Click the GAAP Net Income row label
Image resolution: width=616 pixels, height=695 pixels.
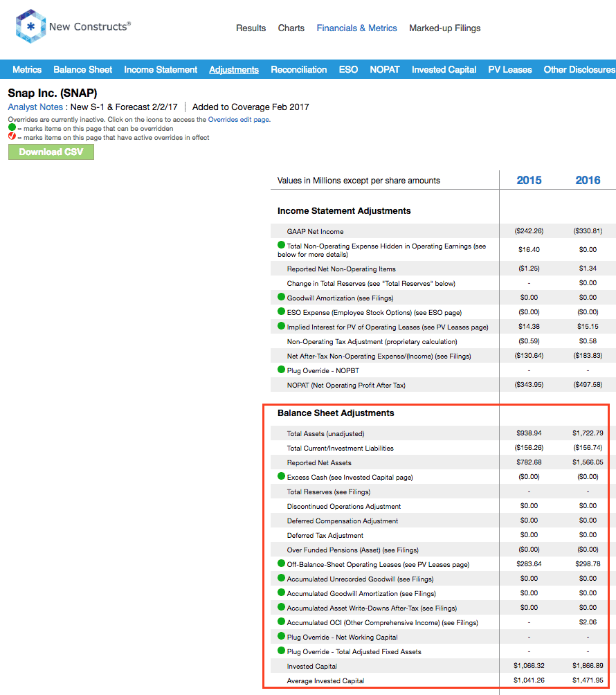[x=315, y=231]
